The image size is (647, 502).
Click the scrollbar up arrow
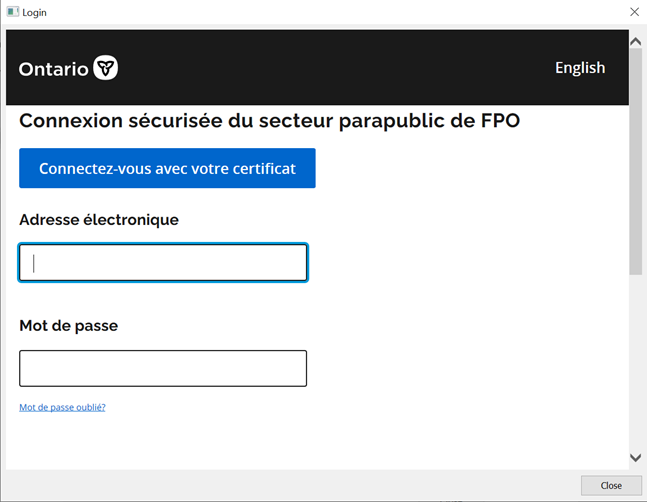635,41
